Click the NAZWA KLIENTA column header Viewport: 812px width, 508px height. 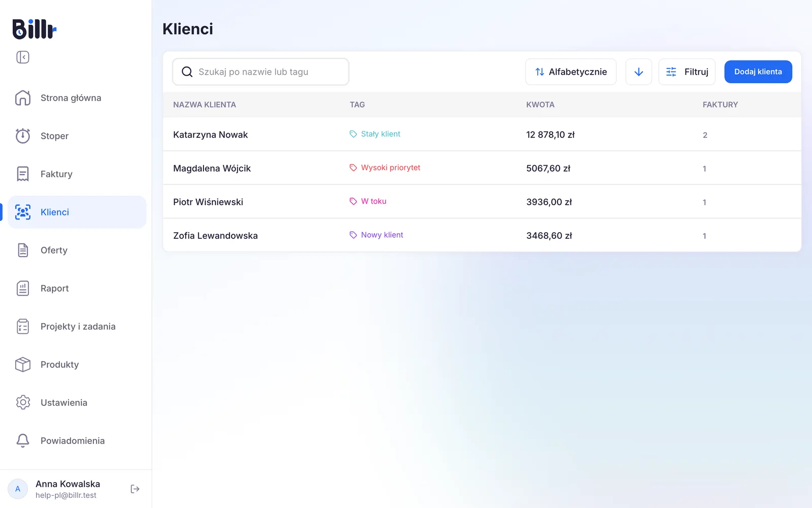click(x=205, y=105)
